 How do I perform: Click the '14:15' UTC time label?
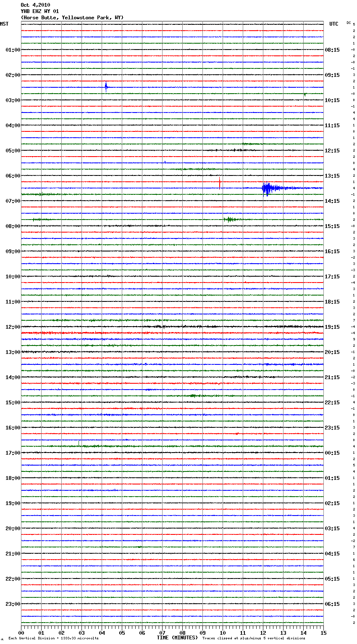(332, 201)
